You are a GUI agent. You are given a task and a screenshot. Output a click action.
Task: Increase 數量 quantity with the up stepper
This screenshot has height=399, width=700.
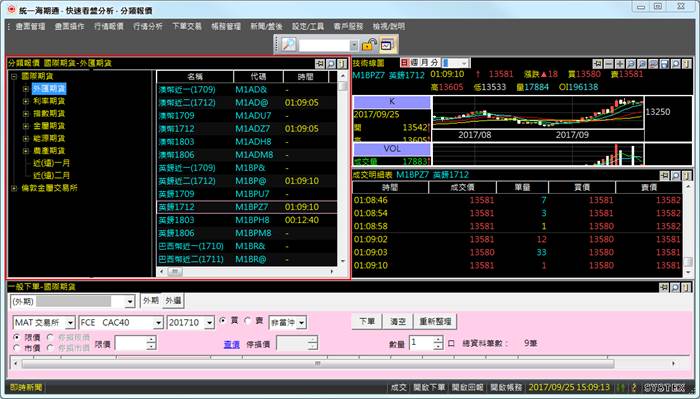pos(438,340)
